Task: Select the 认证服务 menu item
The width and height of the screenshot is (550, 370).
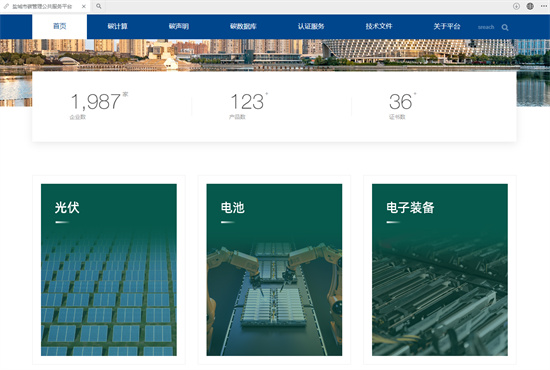Action: 311,26
